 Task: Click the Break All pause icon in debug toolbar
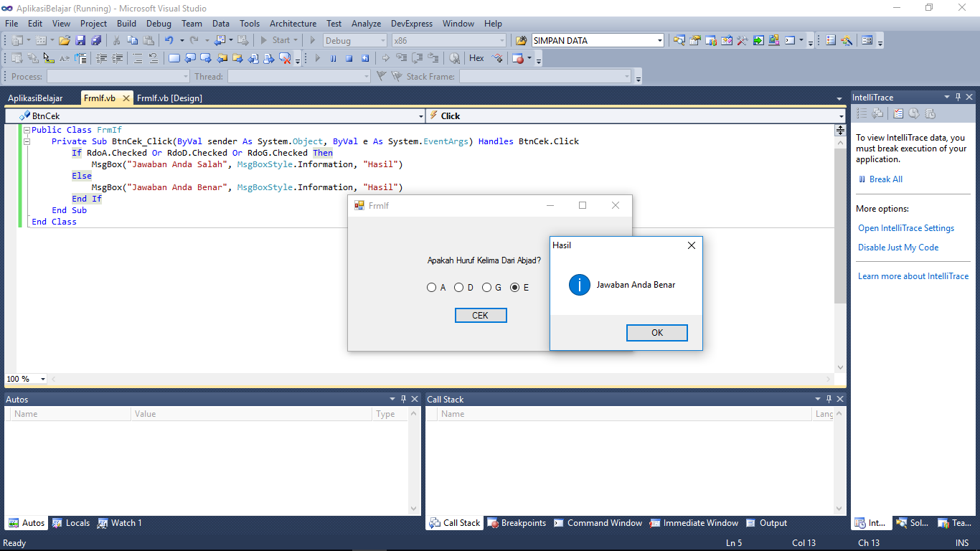pyautogui.click(x=334, y=58)
